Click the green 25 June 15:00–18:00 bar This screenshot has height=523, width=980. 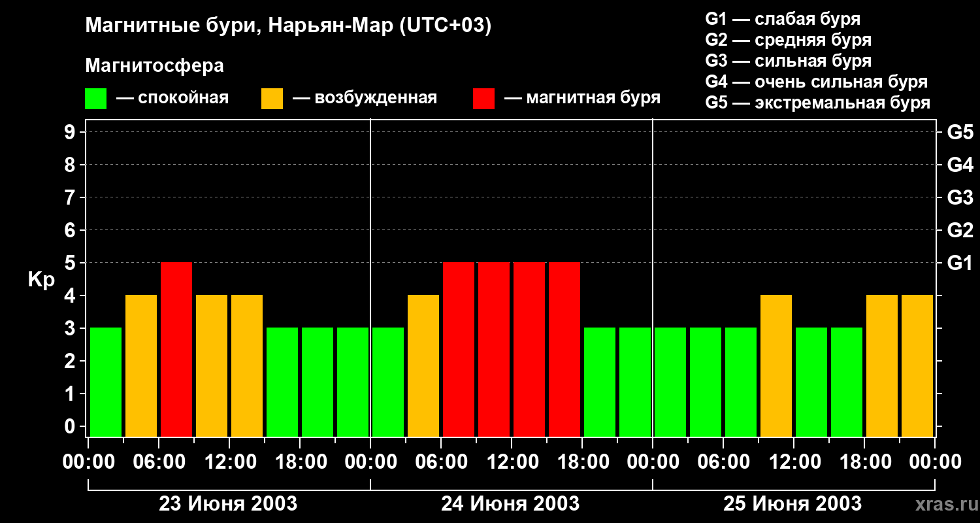point(847,382)
